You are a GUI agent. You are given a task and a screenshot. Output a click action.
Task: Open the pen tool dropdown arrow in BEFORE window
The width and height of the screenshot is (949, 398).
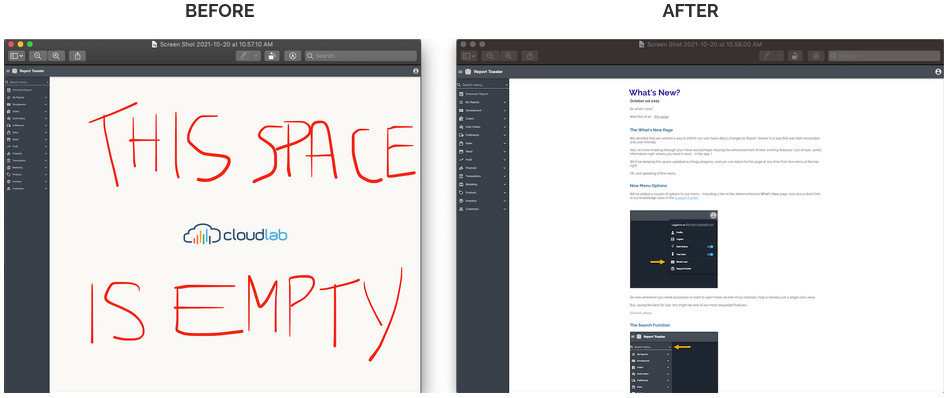256,56
